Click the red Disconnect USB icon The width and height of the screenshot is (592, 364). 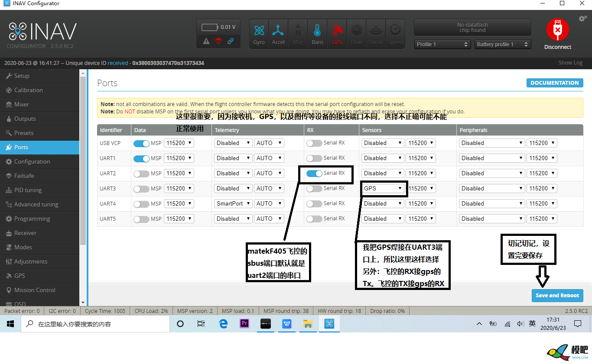558,29
